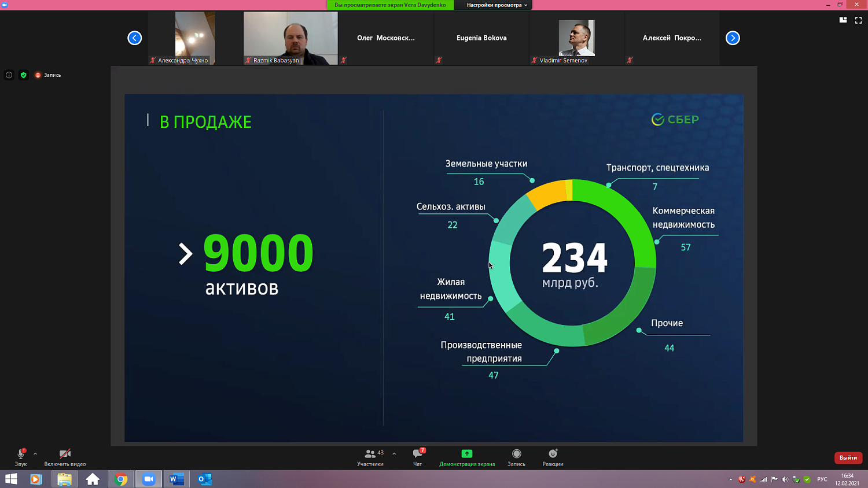Click Производственные предприятия chart label
868x488 pixels.
pos(481,352)
